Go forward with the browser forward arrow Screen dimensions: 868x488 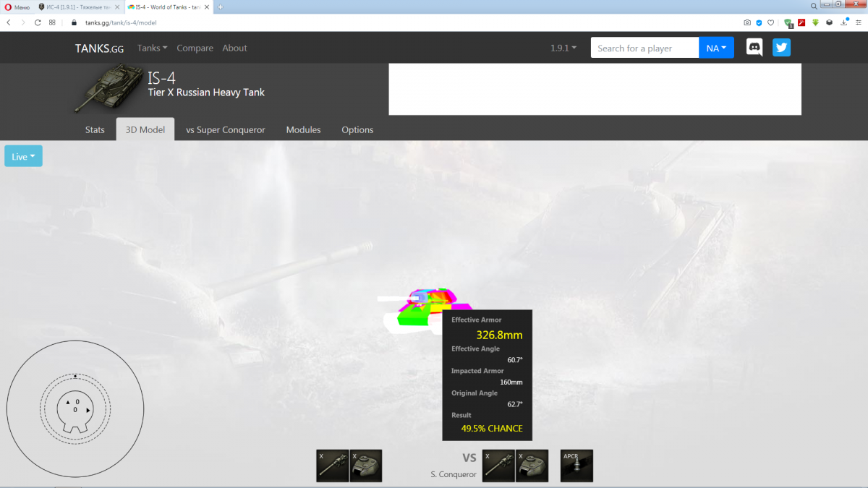pyautogui.click(x=23, y=22)
